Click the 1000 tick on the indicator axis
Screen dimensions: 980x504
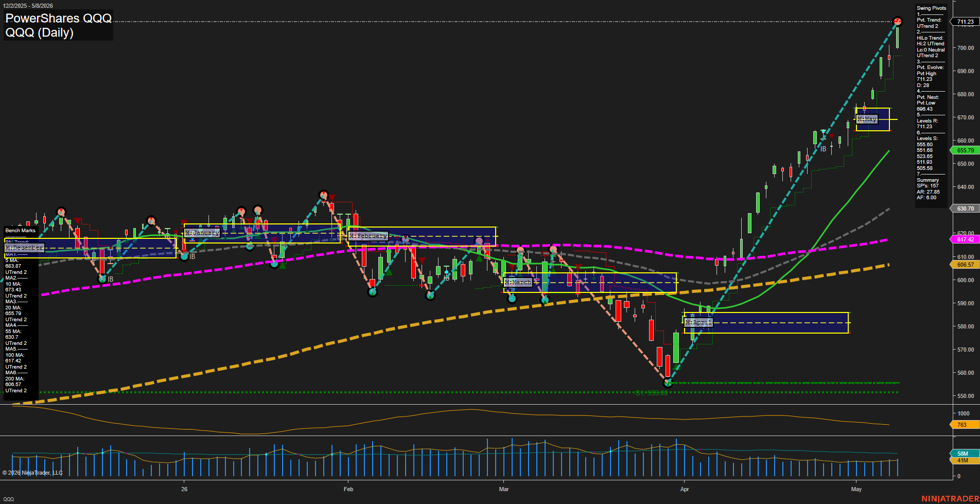[x=963, y=413]
